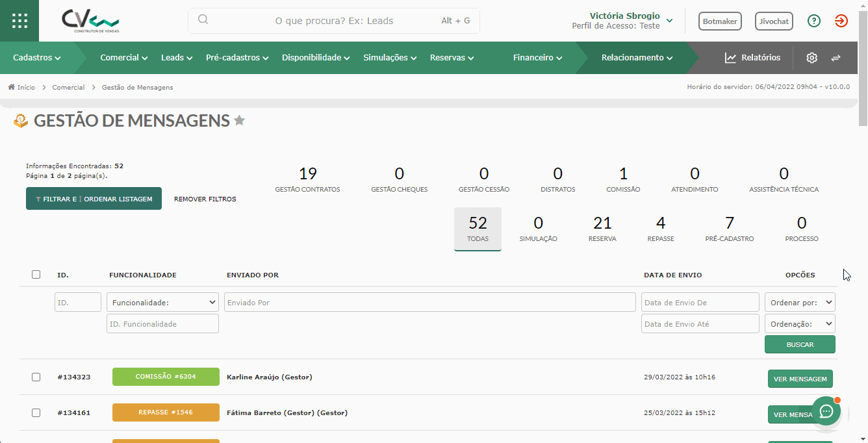Click the Comissão #6304 green tag

point(166,377)
